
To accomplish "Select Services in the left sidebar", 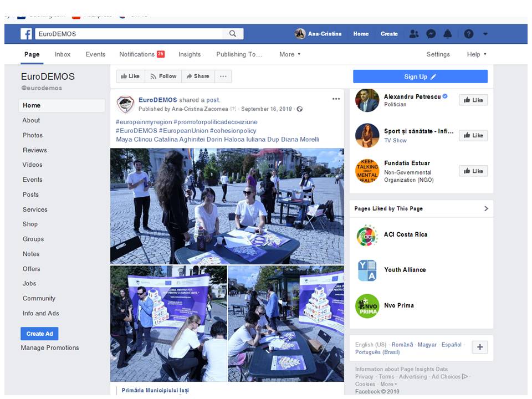I will pos(35,209).
